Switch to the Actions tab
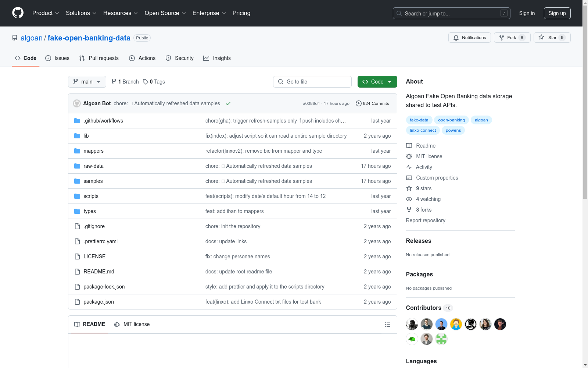 142,58
